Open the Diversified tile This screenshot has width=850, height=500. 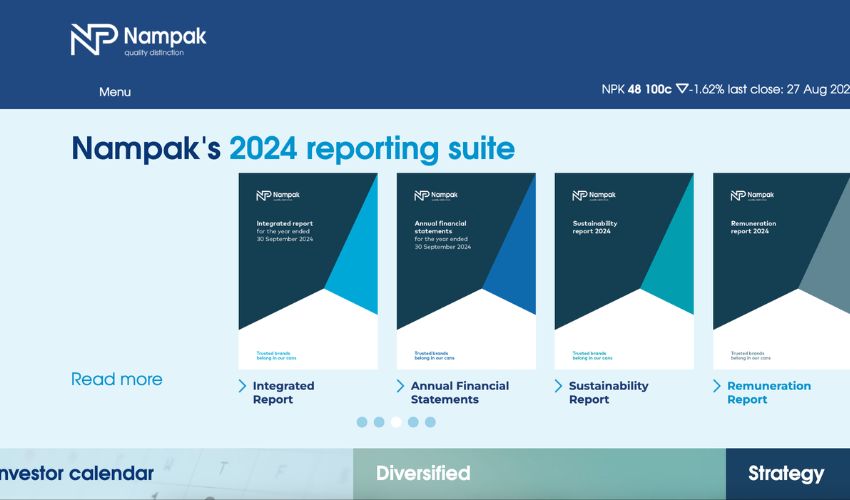pyautogui.click(x=539, y=474)
